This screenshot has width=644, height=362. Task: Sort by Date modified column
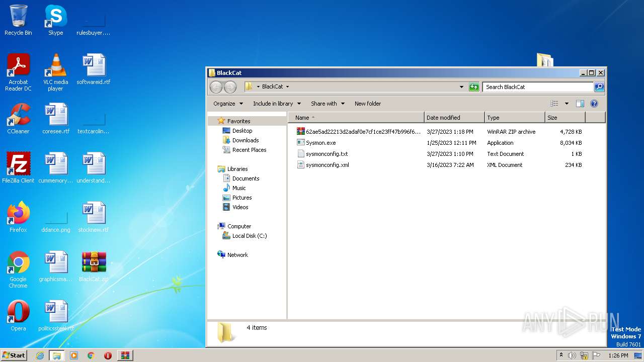click(x=454, y=118)
